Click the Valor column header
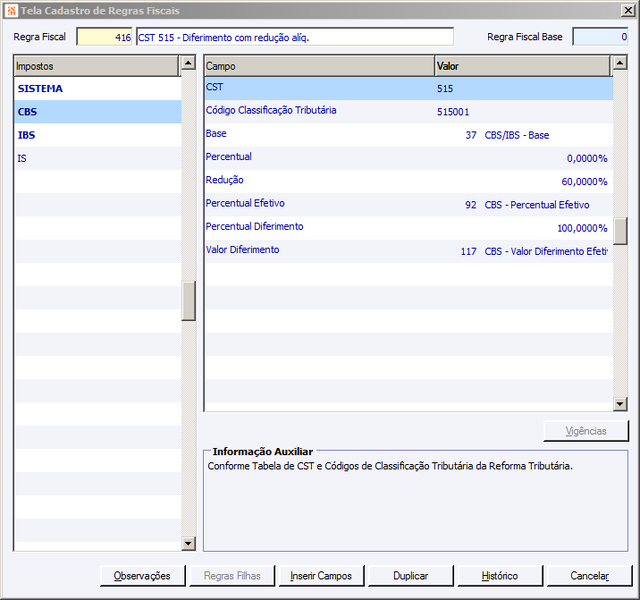640x600 pixels. (x=522, y=66)
